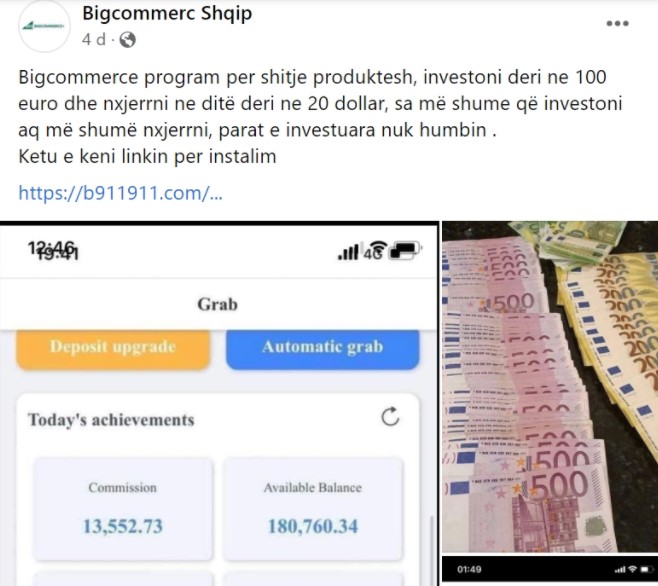Open the Bigcommerc Shqip page name
The image size is (658, 586).
167,13
